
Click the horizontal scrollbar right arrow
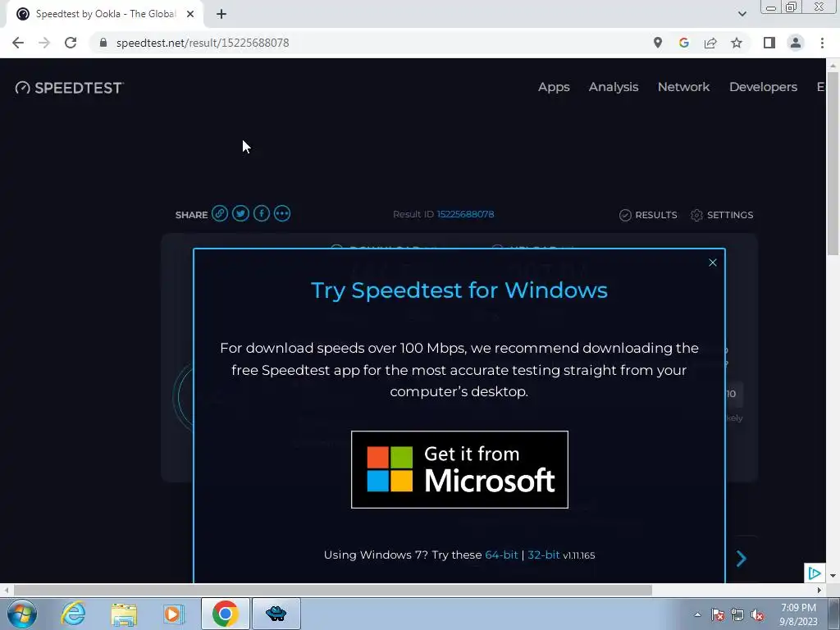point(819,590)
